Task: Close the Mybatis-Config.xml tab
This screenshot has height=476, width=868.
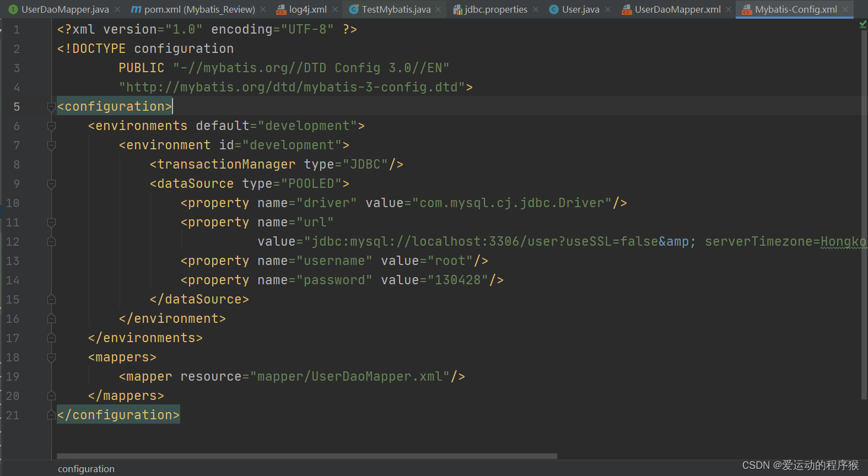Action: coord(845,9)
